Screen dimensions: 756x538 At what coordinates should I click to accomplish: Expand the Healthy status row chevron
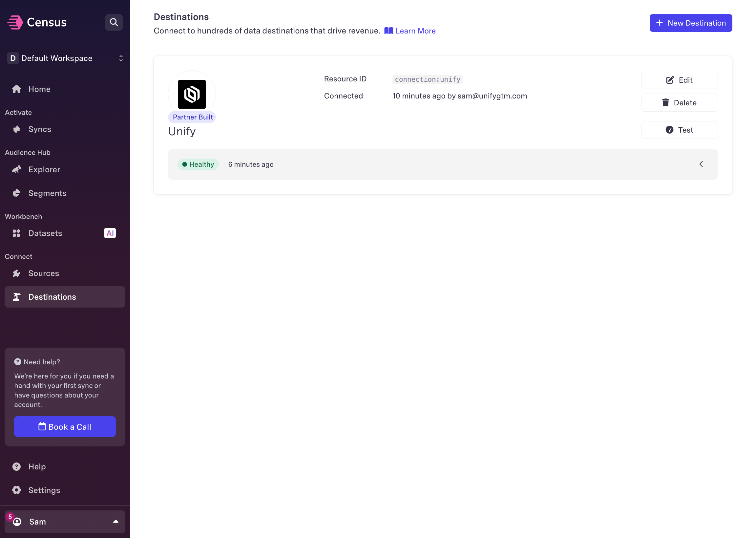click(x=701, y=164)
